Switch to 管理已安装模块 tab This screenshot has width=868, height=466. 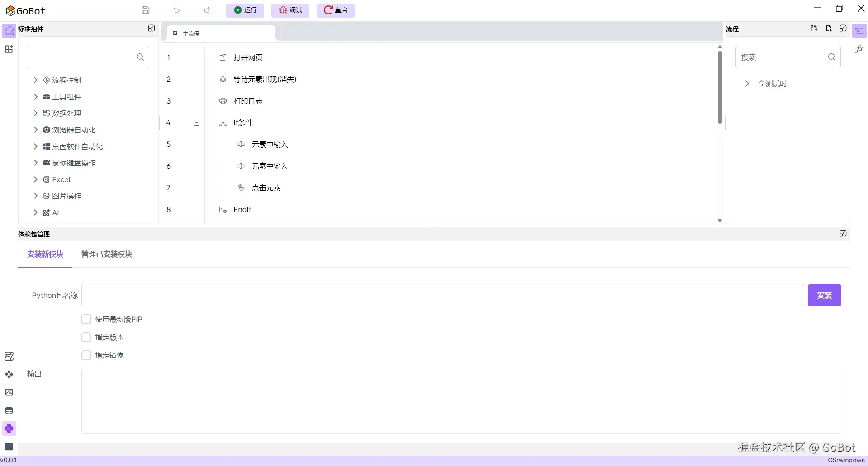click(107, 254)
